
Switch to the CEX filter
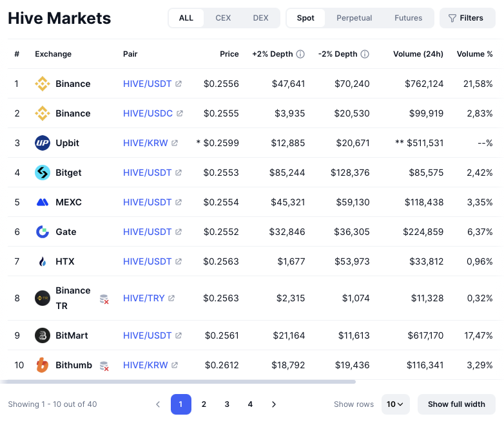tap(223, 18)
